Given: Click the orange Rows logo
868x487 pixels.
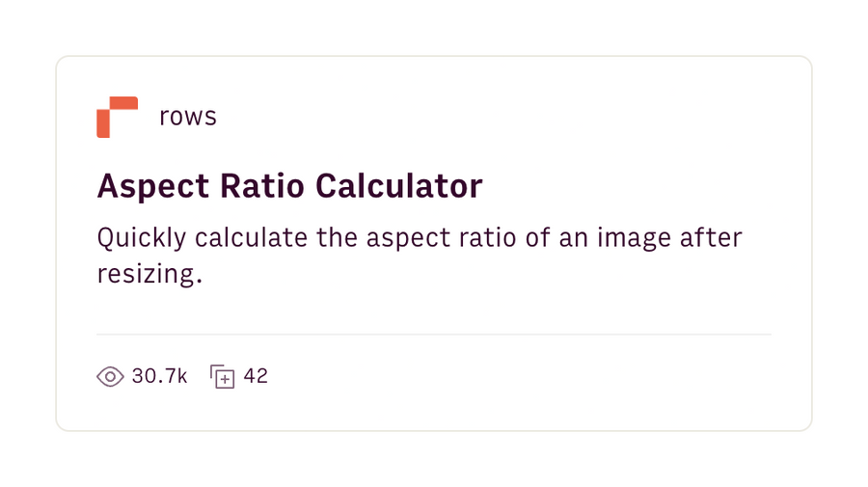Looking at the screenshot, I should (117, 117).
